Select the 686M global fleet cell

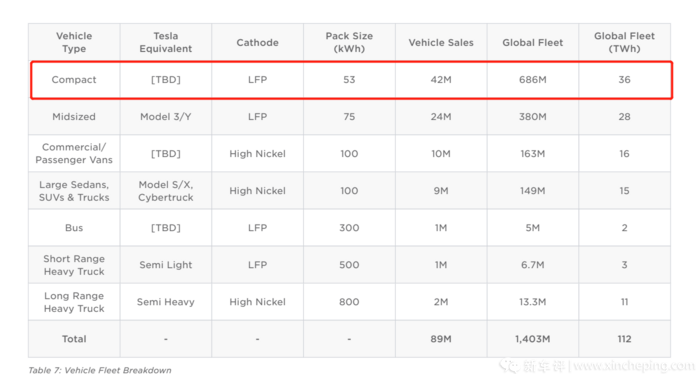click(533, 79)
